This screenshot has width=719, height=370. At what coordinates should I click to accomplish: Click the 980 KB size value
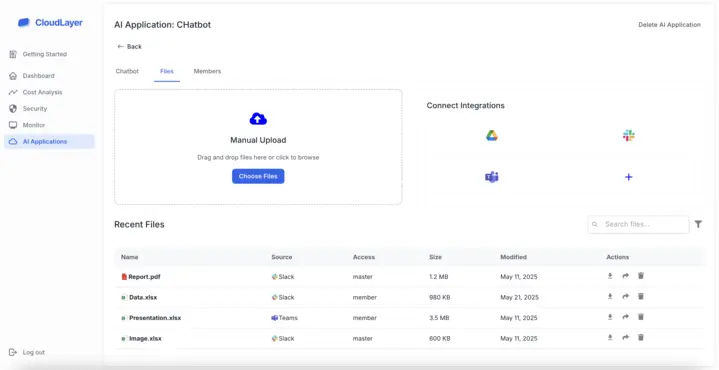(x=439, y=298)
